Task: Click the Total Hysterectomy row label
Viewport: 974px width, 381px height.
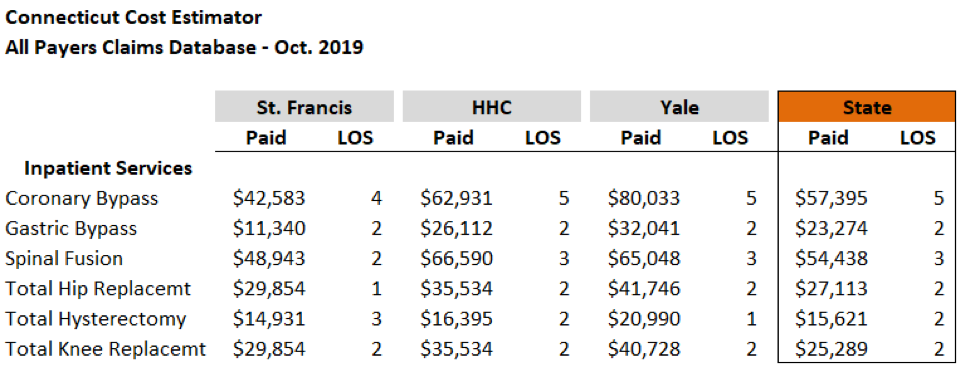Action: point(96,319)
